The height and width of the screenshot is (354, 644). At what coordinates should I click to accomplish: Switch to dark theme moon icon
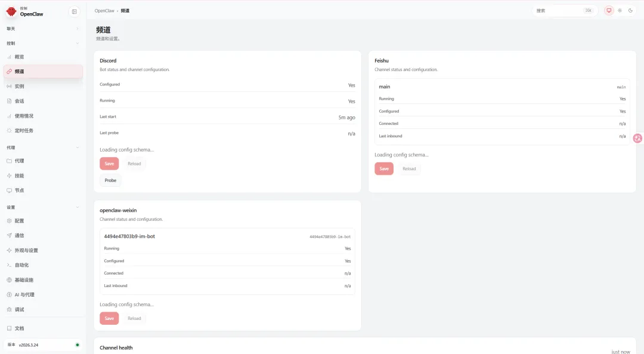click(x=630, y=11)
